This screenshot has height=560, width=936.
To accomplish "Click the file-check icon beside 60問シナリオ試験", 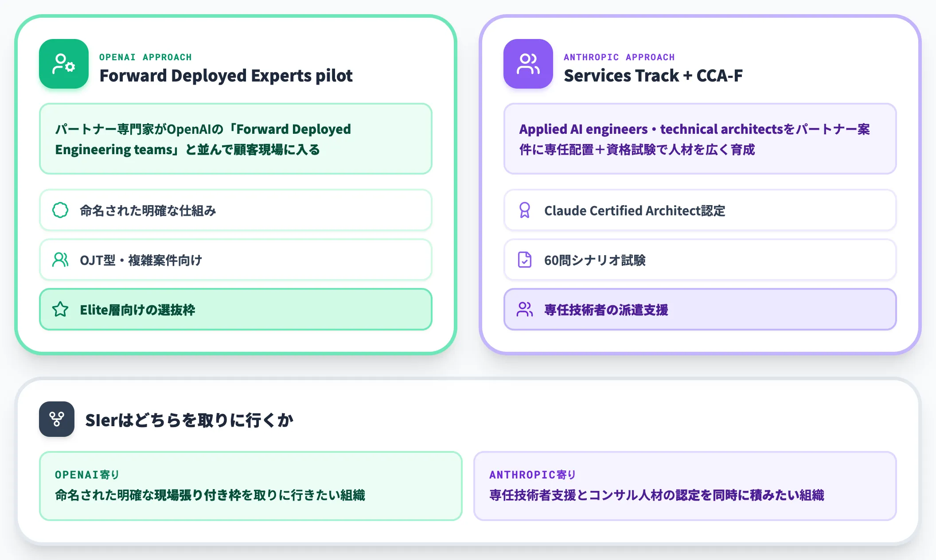I will pyautogui.click(x=525, y=260).
